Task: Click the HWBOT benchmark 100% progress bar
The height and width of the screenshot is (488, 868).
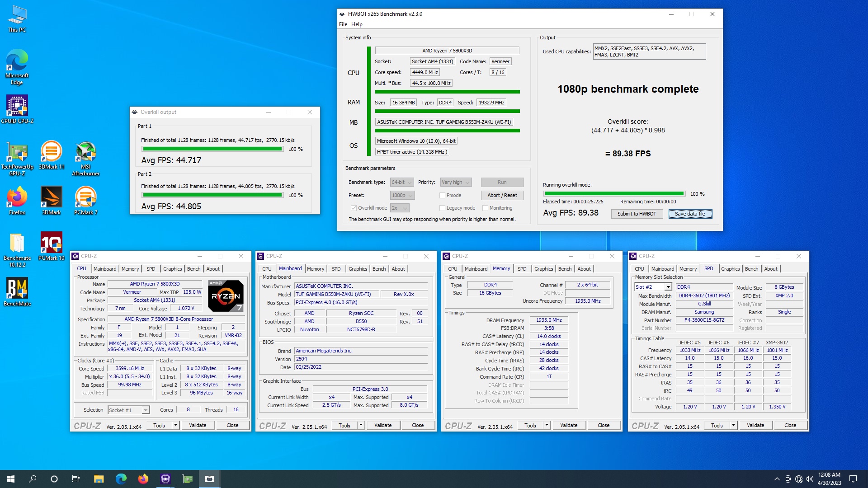Action: [614, 194]
